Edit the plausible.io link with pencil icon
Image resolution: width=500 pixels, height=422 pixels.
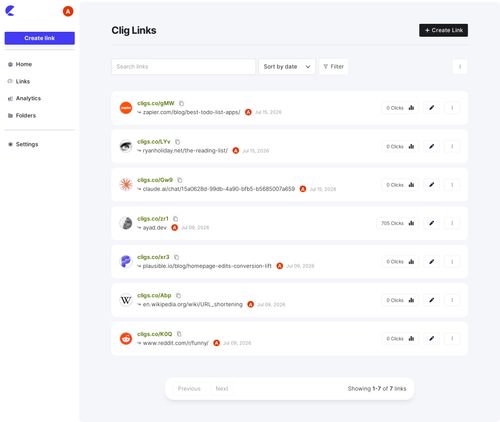coord(432,262)
